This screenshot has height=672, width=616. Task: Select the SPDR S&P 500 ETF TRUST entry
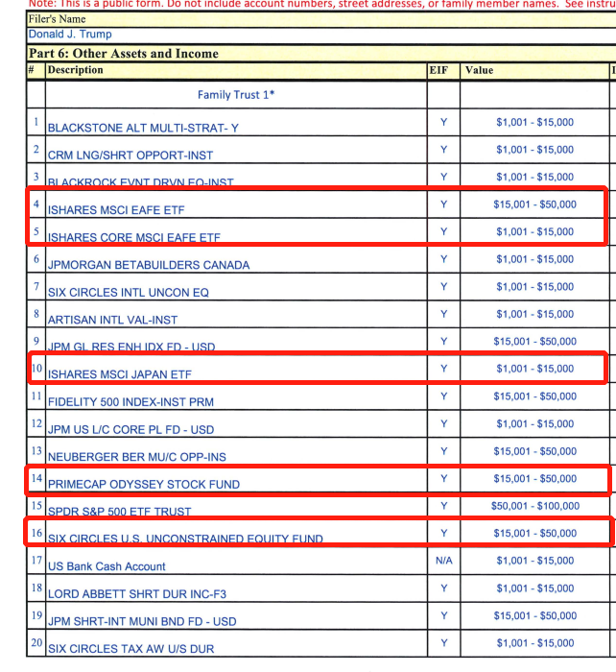point(120,512)
